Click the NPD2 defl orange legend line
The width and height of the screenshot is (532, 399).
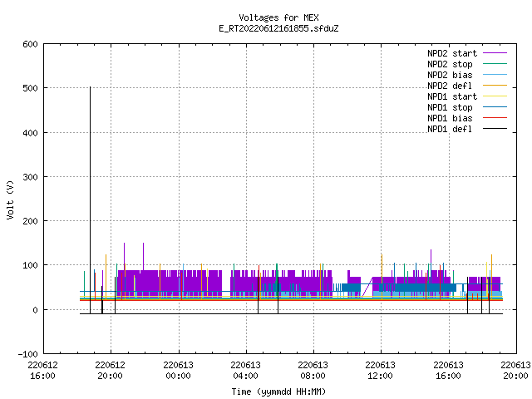495,86
